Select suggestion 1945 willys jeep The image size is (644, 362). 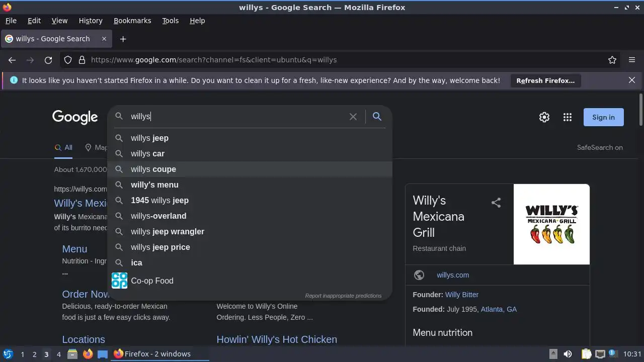click(250, 200)
